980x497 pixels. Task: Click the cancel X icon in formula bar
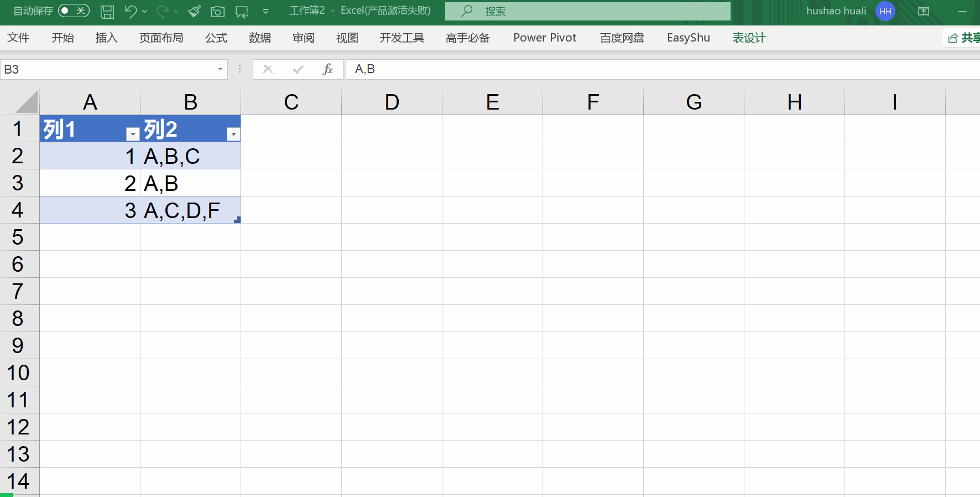(x=268, y=69)
